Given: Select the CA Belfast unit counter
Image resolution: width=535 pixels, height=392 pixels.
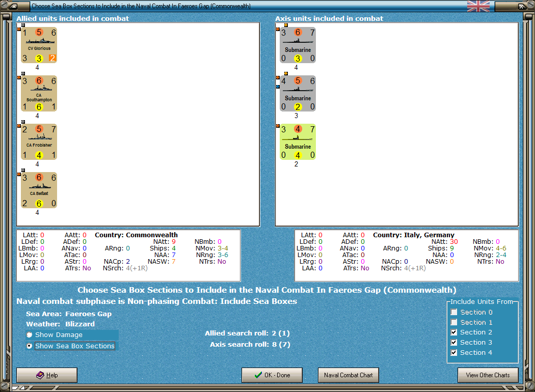Looking at the screenshot, I should pyautogui.click(x=39, y=190).
